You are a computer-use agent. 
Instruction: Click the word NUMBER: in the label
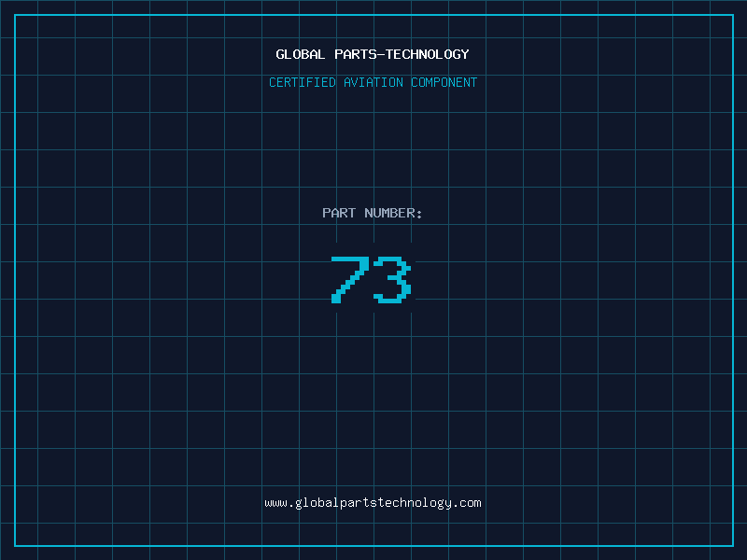(393, 214)
